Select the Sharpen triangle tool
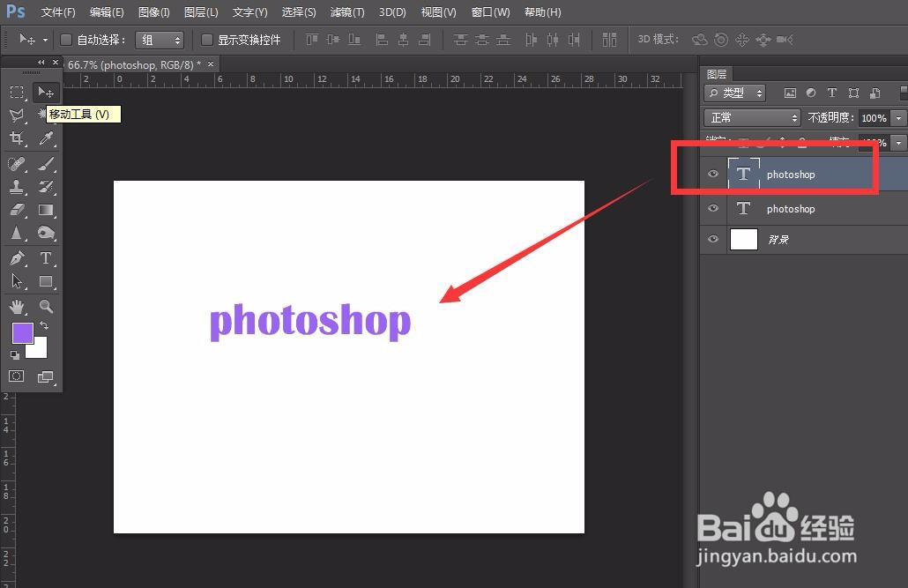Viewport: 908px width, 588px height. pos(17,233)
